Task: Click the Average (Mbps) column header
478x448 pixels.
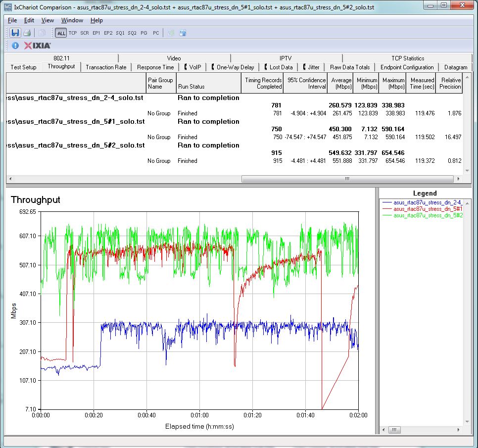Action: [340, 83]
